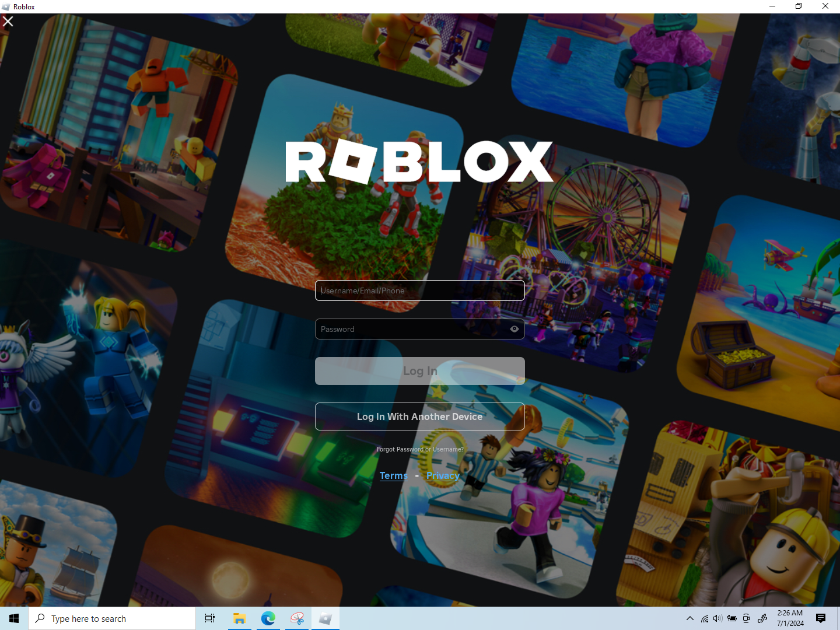Open the clock and calendar flyout
This screenshot has height=630, width=840.
tap(790, 618)
